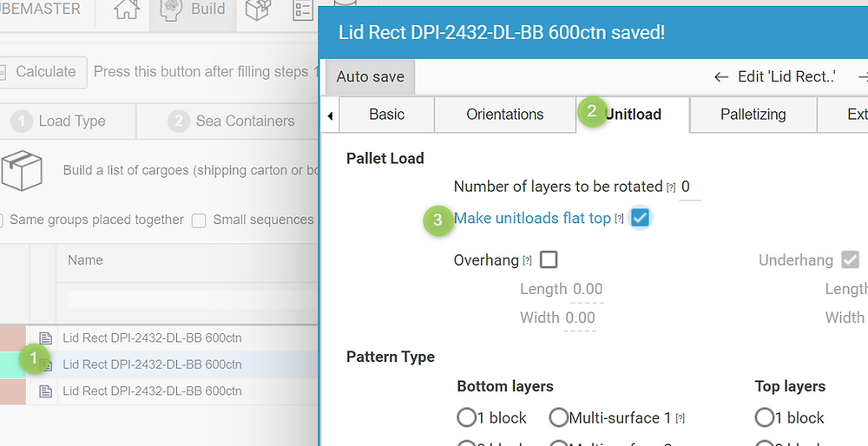
Task: Click document icon of third Lid Rect row
Action: (x=45, y=391)
